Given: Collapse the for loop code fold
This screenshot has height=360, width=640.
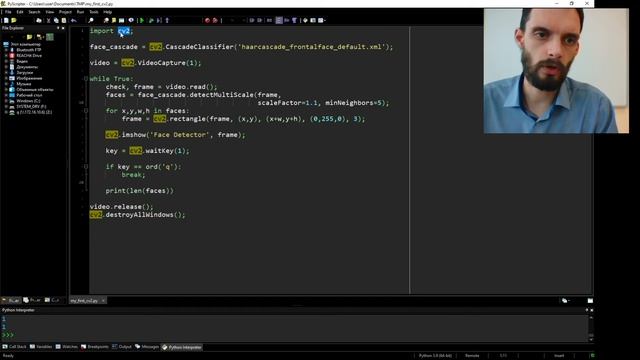Looking at the screenshot, I should tap(86, 111).
